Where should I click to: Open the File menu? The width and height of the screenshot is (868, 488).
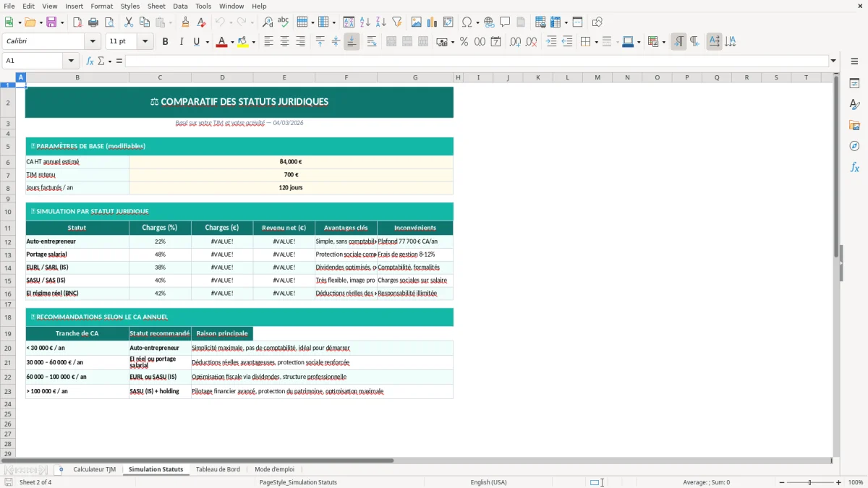click(x=9, y=6)
